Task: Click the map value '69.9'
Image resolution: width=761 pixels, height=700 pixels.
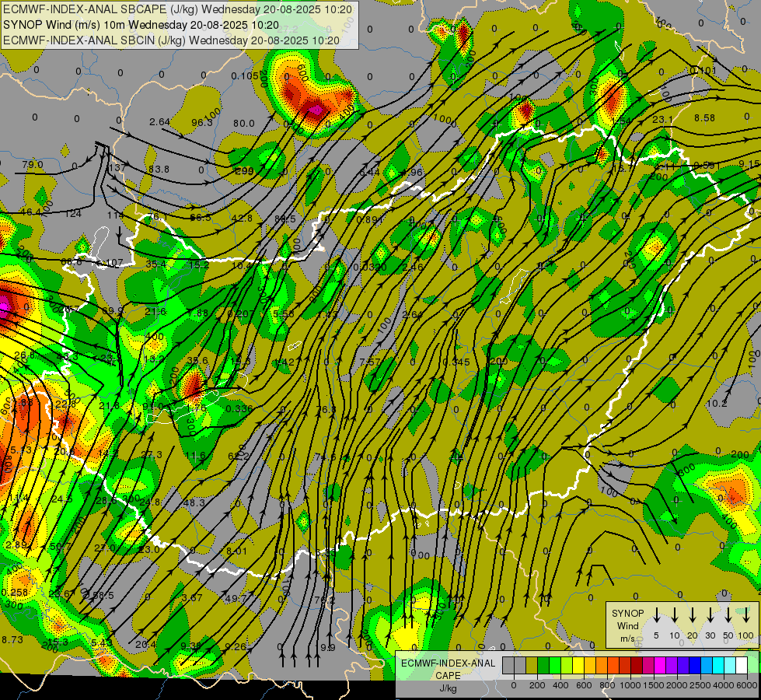Action: coord(113,310)
